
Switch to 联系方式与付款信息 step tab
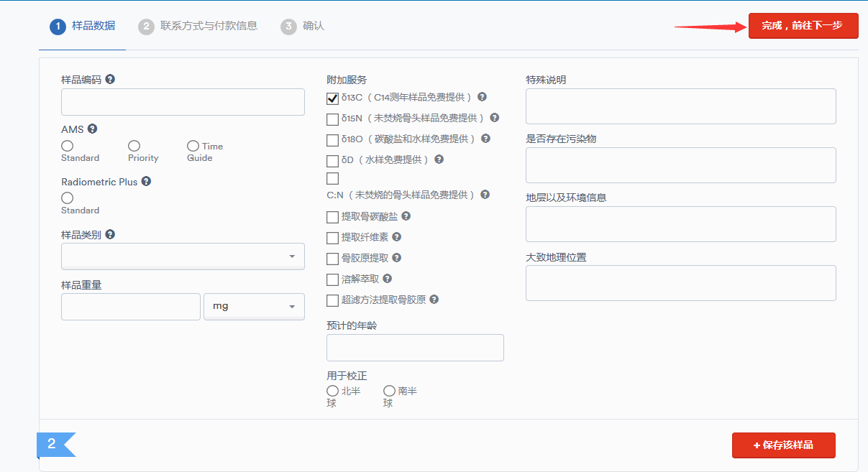tap(198, 26)
